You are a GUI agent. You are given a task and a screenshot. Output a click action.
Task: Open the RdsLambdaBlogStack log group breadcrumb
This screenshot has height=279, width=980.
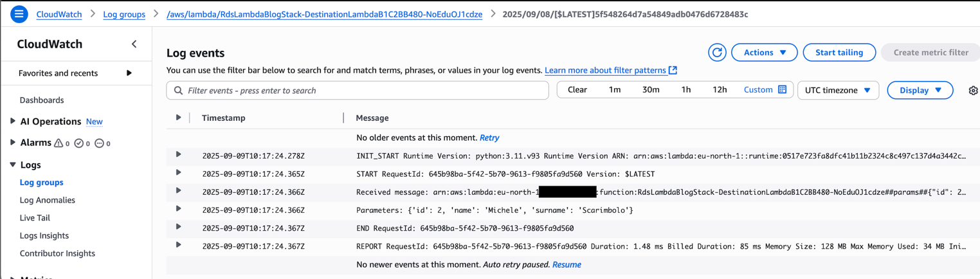(324, 14)
